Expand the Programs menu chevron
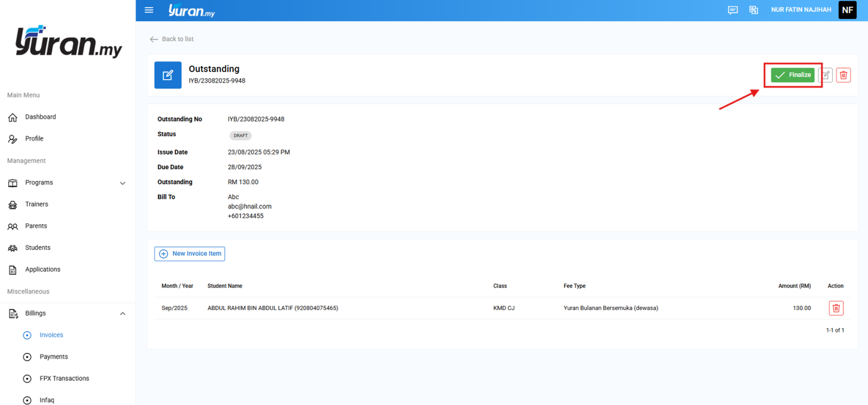Image resolution: width=868 pixels, height=405 pixels. click(123, 183)
